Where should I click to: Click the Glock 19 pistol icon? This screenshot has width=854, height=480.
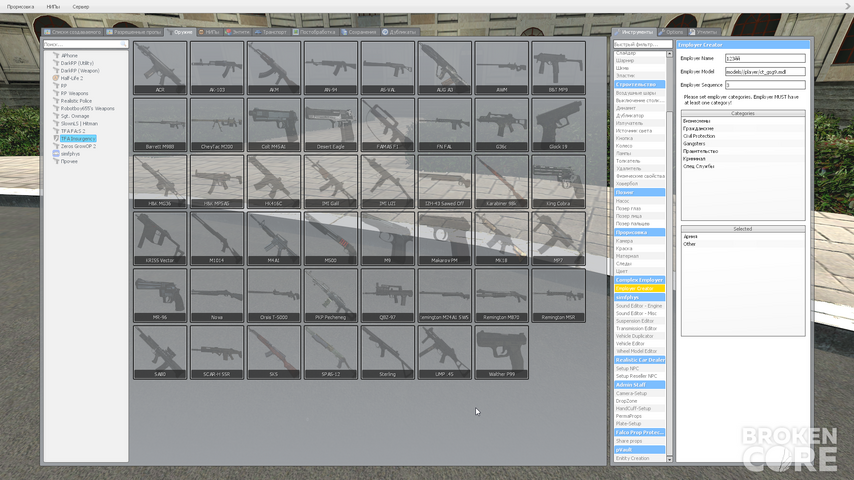tap(558, 125)
